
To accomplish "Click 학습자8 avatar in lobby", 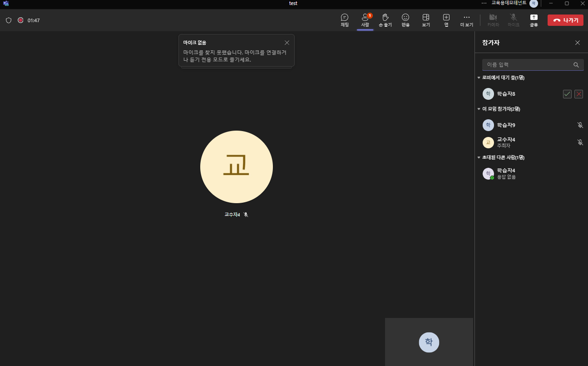I will pyautogui.click(x=488, y=94).
